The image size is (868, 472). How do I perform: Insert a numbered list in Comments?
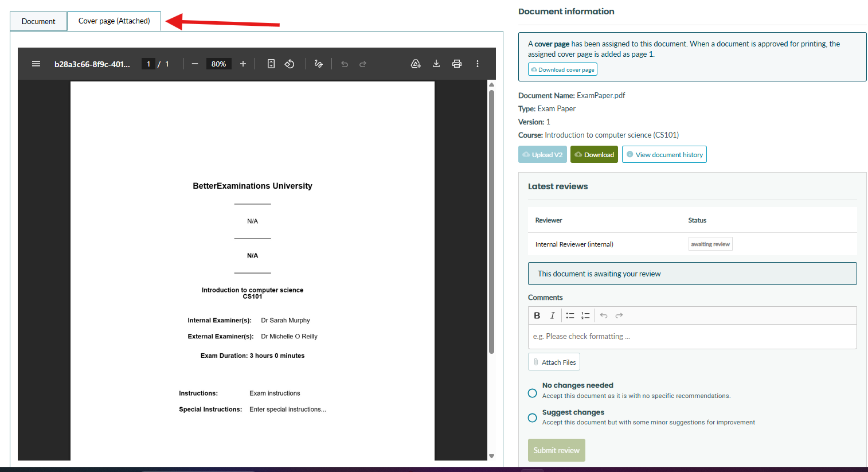[585, 315]
